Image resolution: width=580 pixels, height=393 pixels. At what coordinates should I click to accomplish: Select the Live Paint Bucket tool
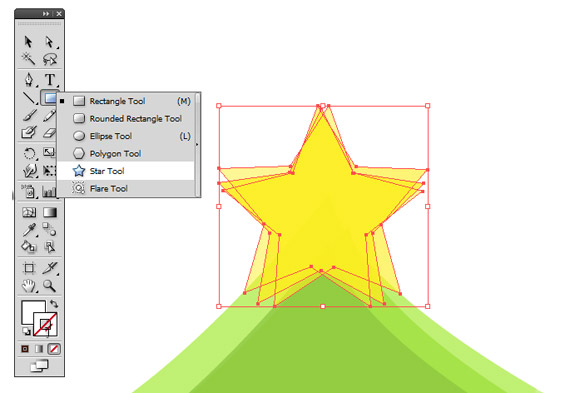click(29, 246)
